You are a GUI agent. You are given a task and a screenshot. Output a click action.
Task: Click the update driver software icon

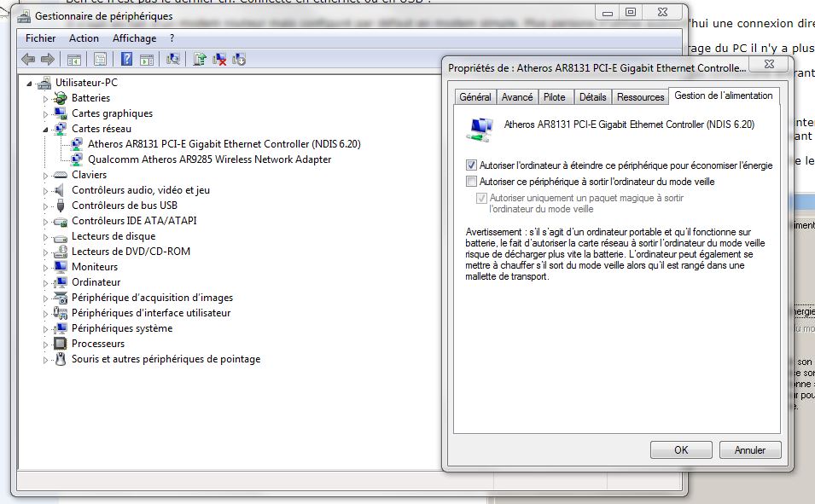tap(200, 59)
